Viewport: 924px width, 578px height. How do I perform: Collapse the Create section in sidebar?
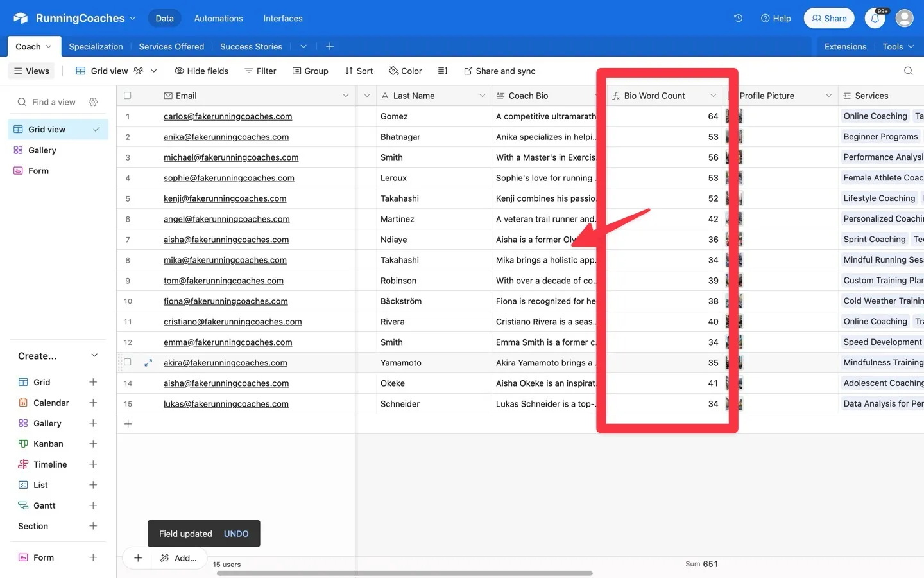click(x=94, y=355)
